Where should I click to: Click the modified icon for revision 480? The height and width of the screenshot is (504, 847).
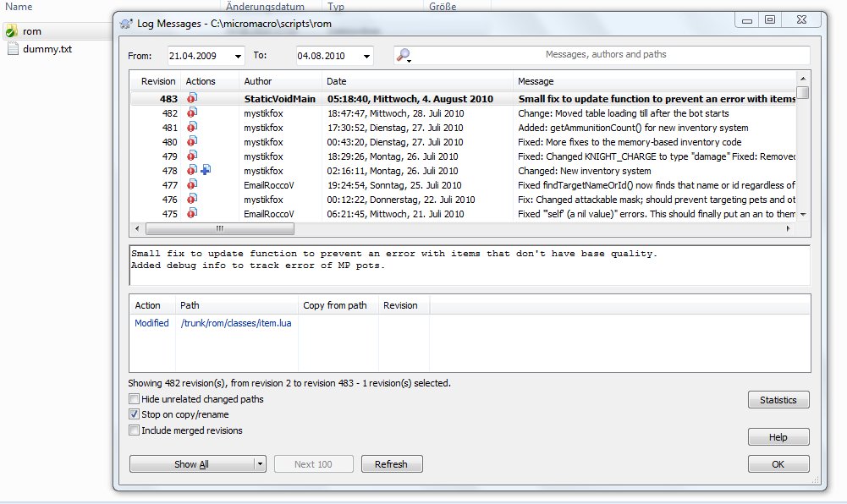coord(192,142)
